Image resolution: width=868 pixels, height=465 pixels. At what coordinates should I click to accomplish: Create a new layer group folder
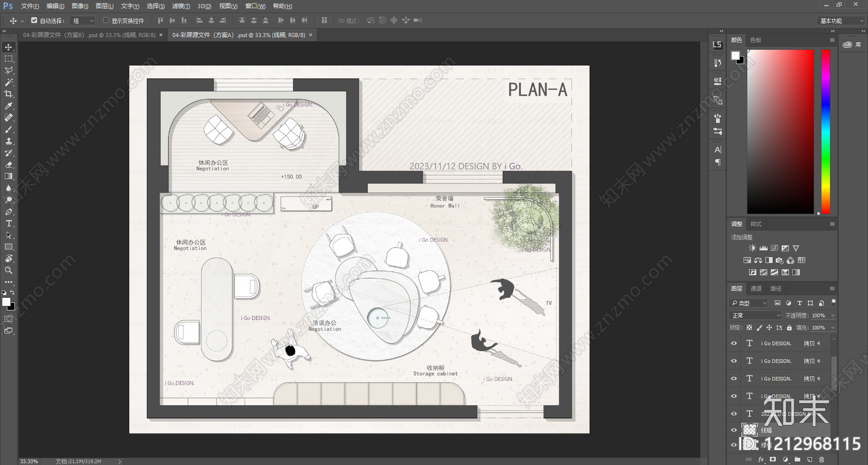click(x=797, y=459)
